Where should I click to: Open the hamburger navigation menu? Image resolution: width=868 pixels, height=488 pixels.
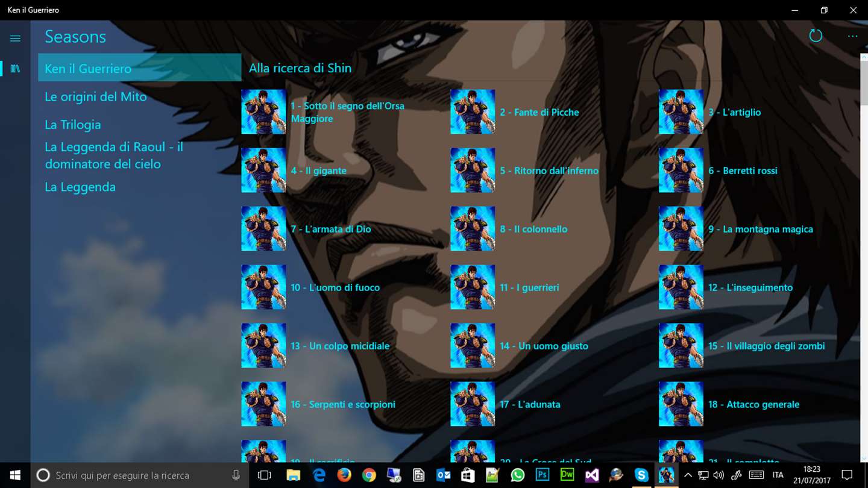click(x=15, y=39)
